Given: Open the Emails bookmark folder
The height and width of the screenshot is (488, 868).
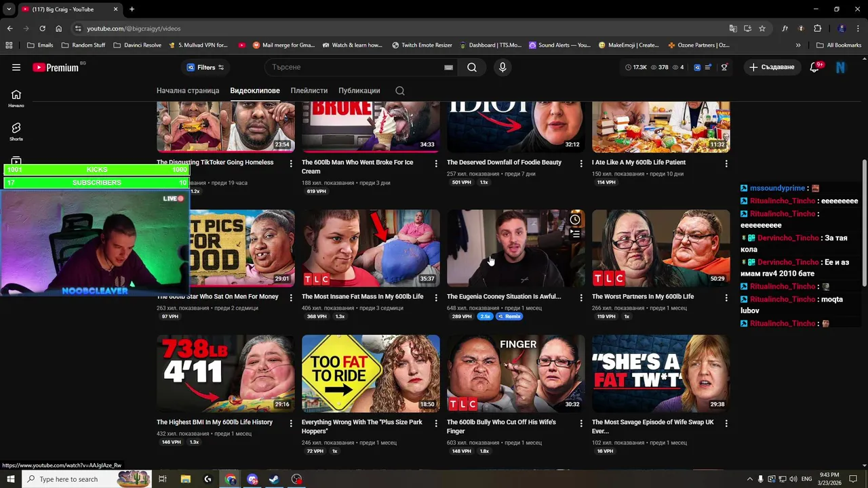Looking at the screenshot, I should pyautogui.click(x=41, y=45).
